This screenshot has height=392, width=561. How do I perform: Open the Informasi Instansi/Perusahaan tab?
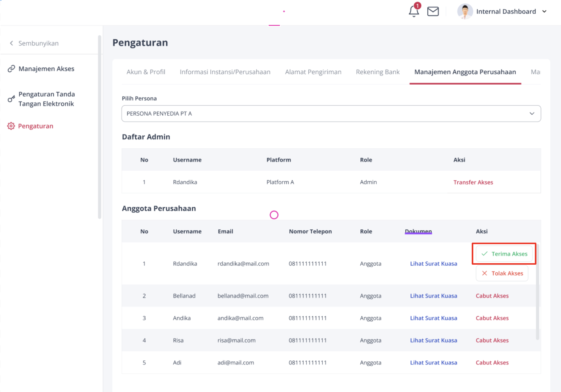point(225,72)
